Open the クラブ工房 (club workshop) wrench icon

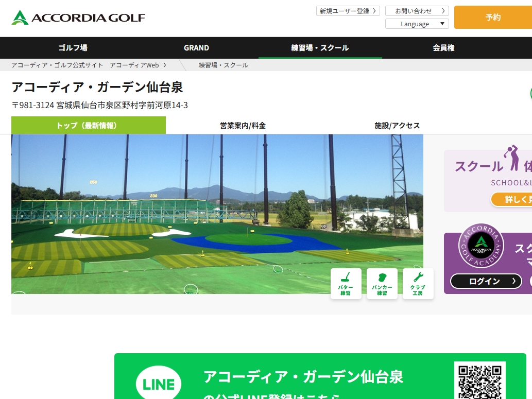click(x=418, y=283)
